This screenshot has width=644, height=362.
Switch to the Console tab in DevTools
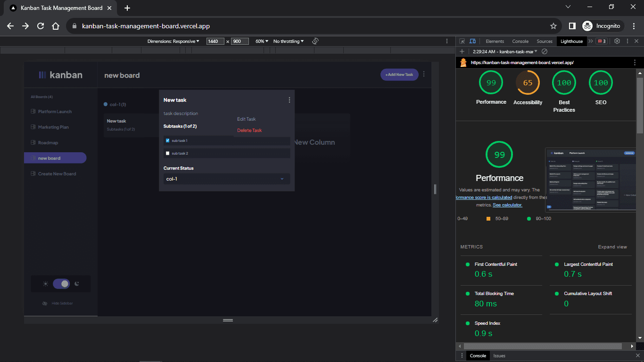[520, 41]
